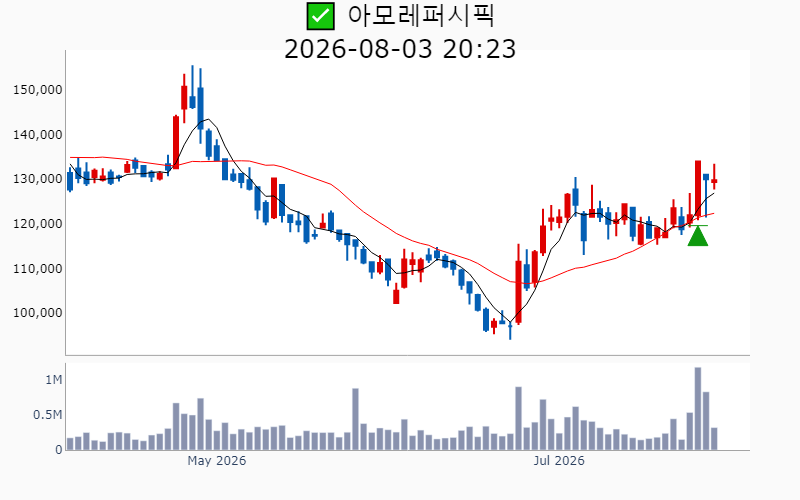Click the final red candlestick at far right
Image resolution: width=800 pixels, height=500 pixels.
714,178
